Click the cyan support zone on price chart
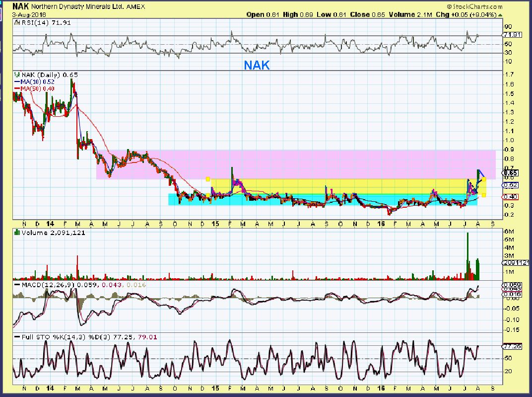Screen dimensions: 532x397 [x=323, y=200]
